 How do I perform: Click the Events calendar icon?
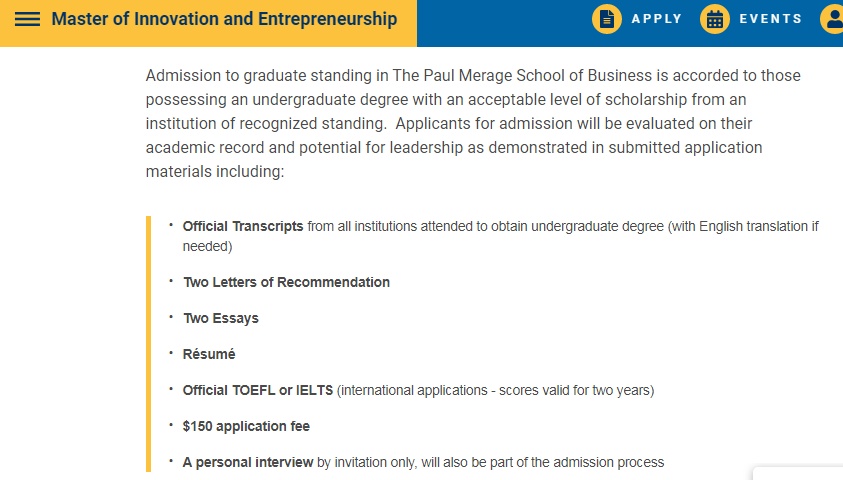[715, 19]
